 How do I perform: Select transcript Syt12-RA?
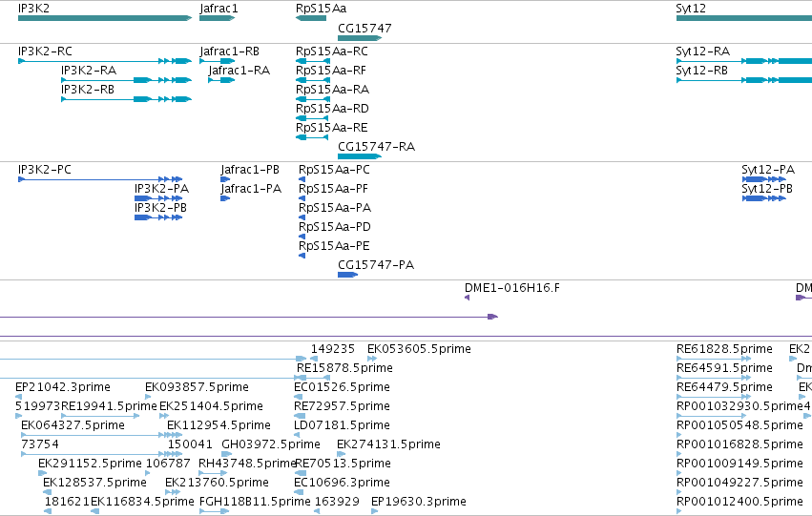pos(743,61)
